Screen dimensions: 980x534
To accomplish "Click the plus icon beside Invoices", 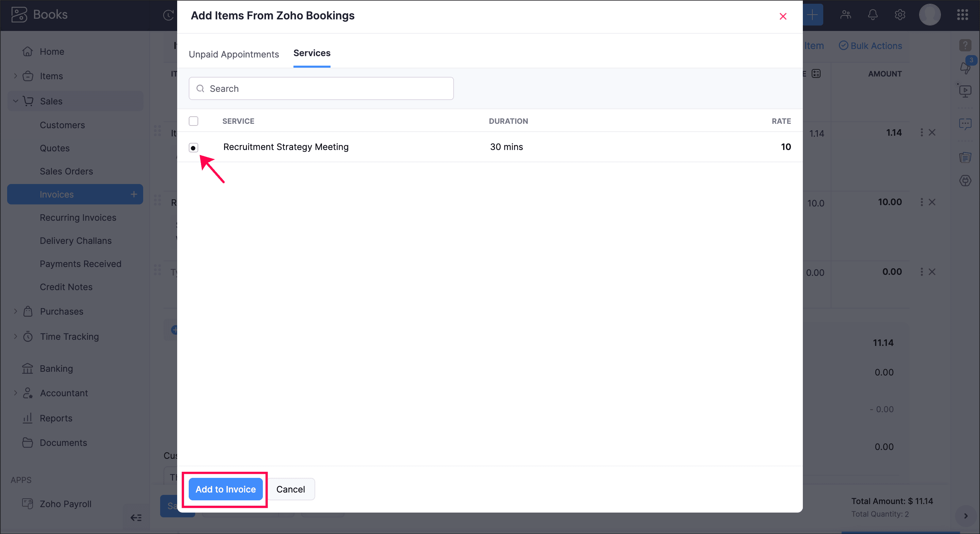I will pos(134,195).
